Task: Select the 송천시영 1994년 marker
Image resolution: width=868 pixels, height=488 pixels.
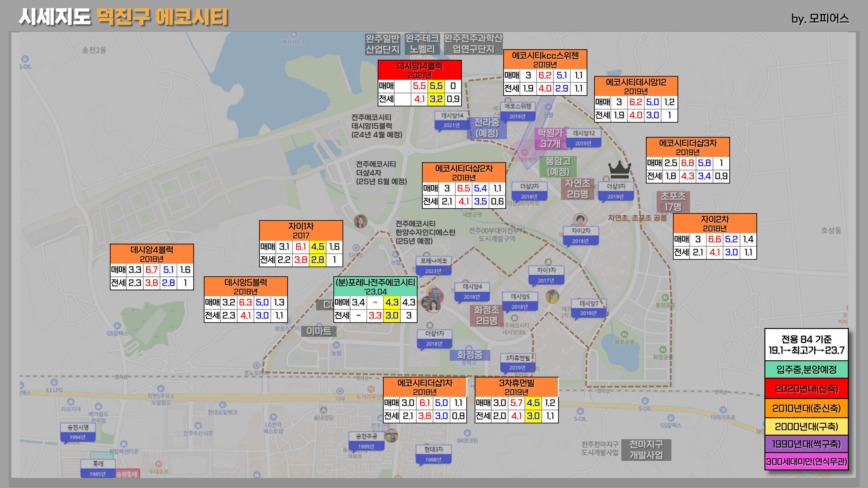Action: click(78, 432)
